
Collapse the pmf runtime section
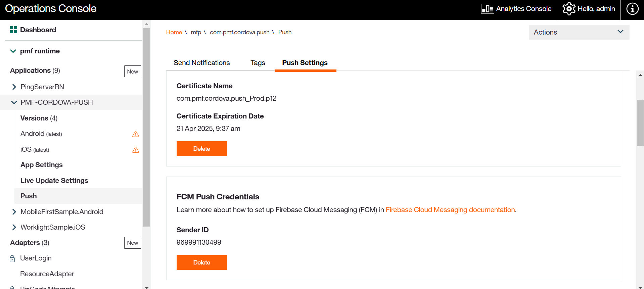13,51
